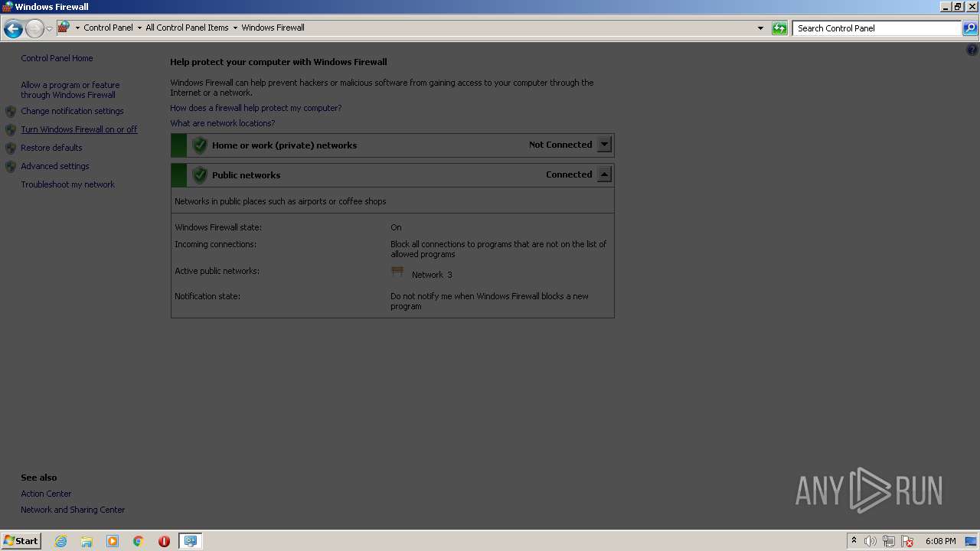The height and width of the screenshot is (551, 980).
Task: Launch Internet Explorer from taskbar
Action: tap(61, 541)
